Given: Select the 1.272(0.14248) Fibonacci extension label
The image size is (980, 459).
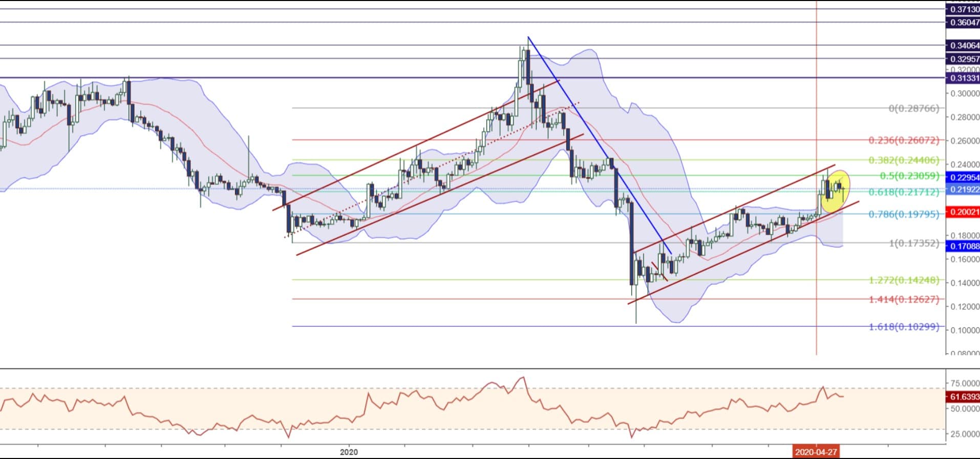Looking at the screenshot, I should [x=904, y=280].
